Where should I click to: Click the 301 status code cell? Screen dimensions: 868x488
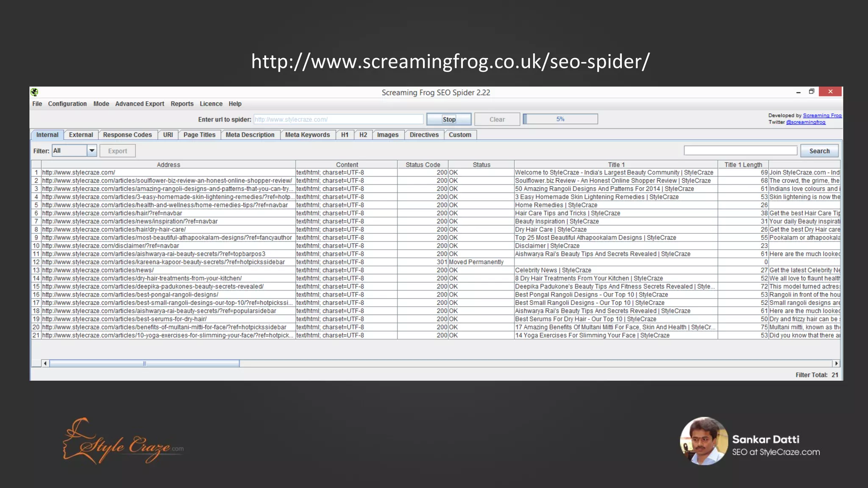click(423, 262)
